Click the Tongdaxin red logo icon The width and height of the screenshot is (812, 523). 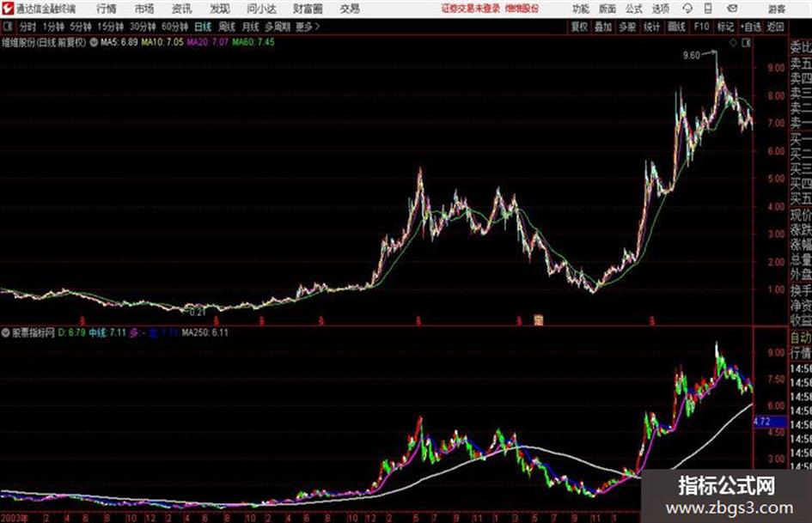[8, 9]
